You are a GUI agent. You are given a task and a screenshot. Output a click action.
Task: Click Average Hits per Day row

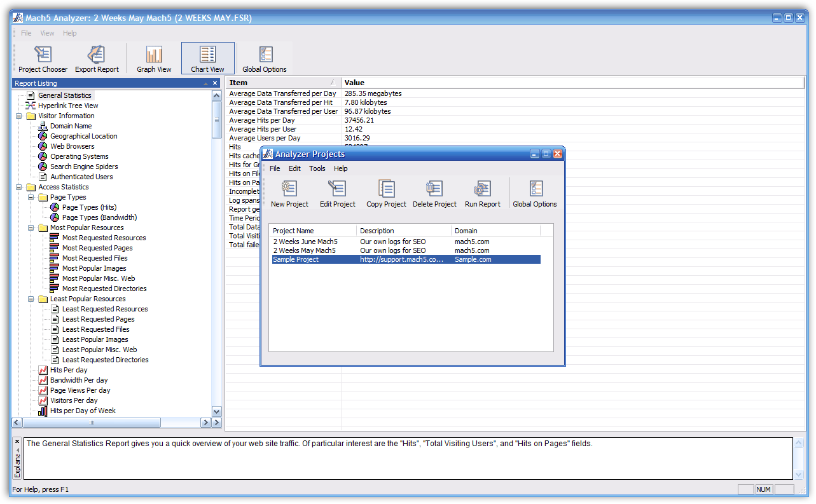(x=515, y=120)
